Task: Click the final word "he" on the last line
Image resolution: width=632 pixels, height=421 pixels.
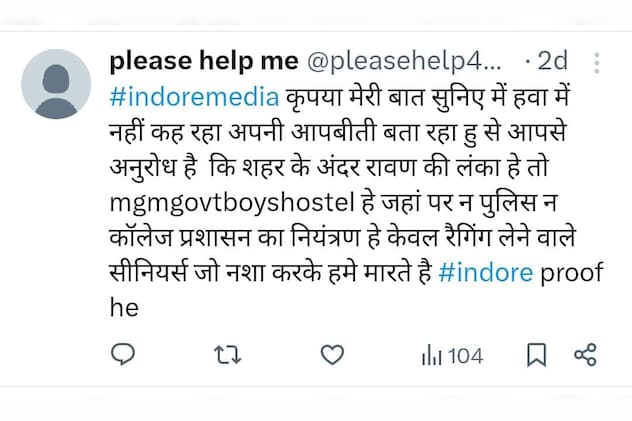Action: tap(122, 308)
